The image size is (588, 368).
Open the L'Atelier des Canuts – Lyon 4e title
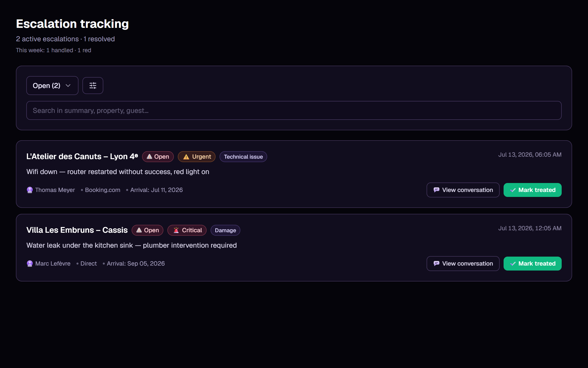click(x=82, y=156)
